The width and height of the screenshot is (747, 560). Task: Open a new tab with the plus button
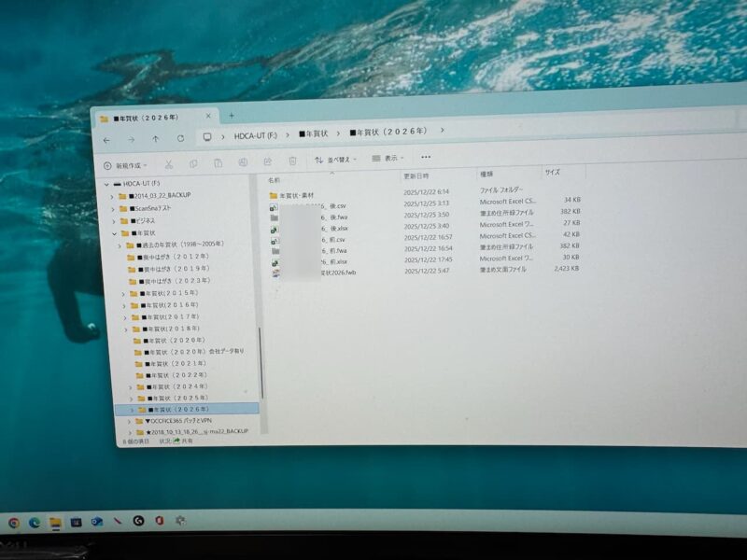(x=231, y=116)
